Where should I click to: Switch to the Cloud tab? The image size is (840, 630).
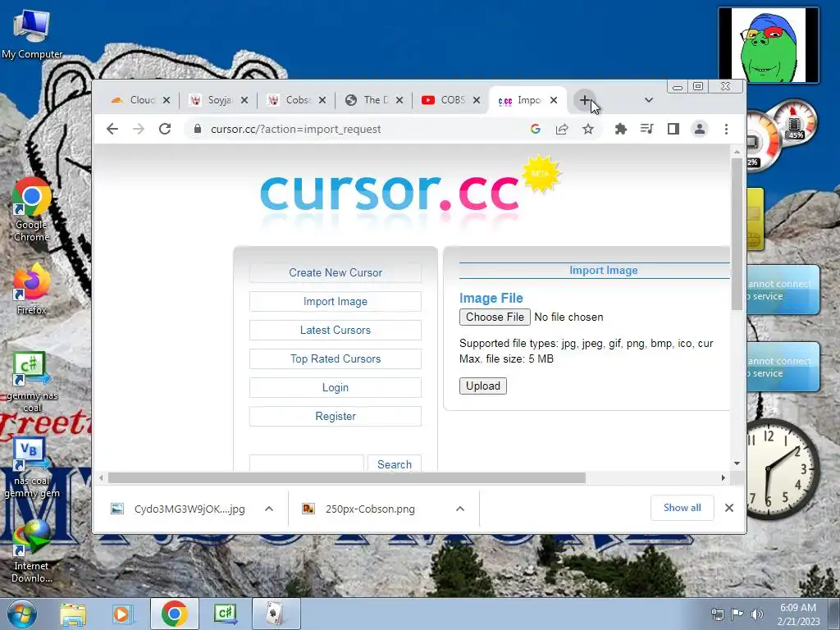point(139,100)
